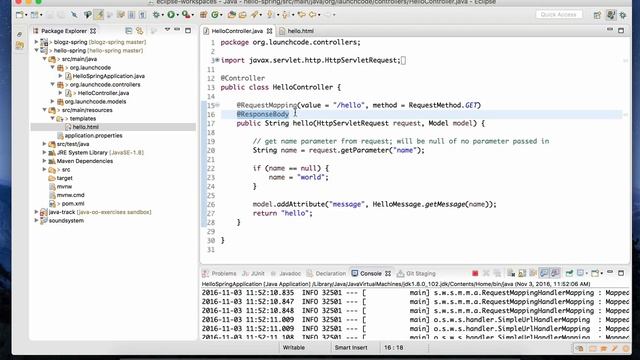Toggle Scroll Lock in Console toolbar
The image size is (640, 360).
click(522, 273)
